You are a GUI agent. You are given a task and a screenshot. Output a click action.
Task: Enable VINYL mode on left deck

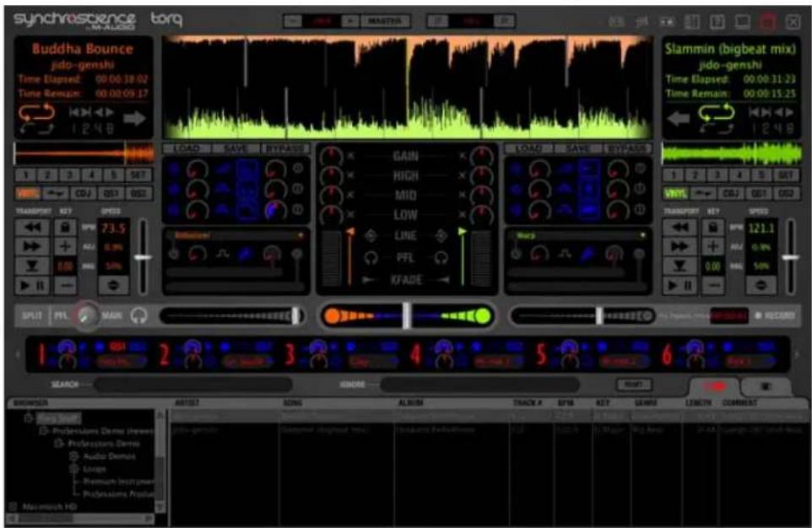28,194
